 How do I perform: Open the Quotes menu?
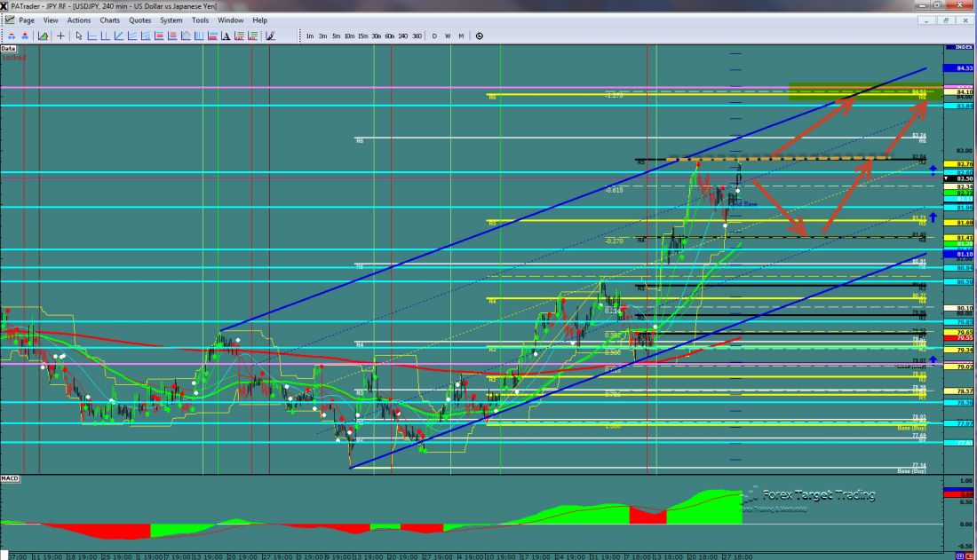[x=139, y=20]
